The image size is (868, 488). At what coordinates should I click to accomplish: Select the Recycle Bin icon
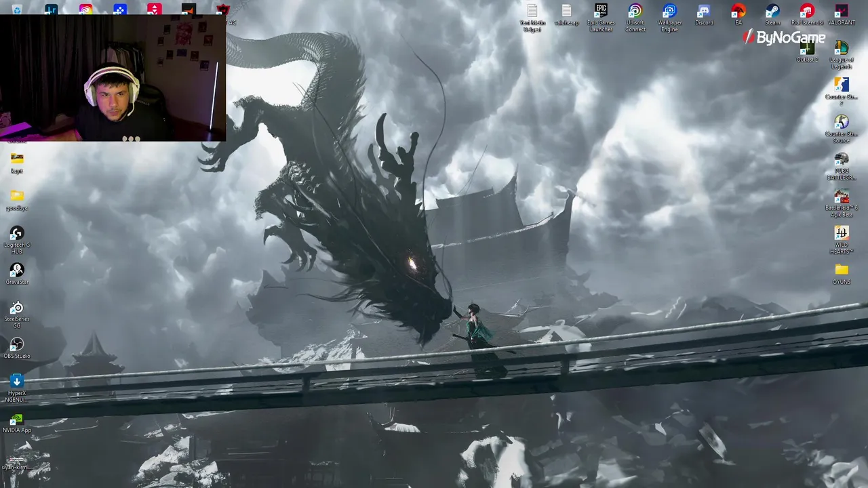click(17, 9)
